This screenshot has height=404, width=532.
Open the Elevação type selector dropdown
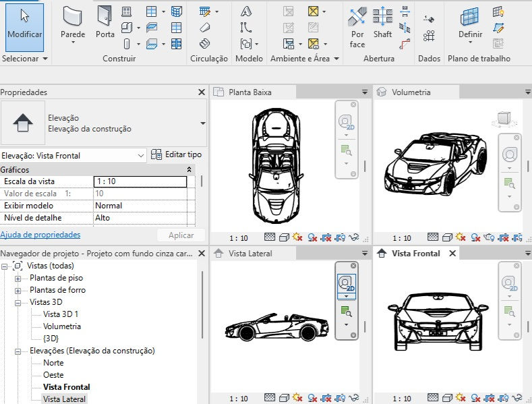[x=203, y=123]
